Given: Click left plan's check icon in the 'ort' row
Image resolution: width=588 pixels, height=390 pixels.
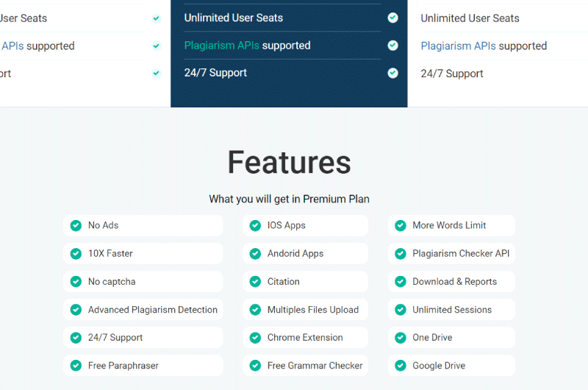Looking at the screenshot, I should (157, 73).
